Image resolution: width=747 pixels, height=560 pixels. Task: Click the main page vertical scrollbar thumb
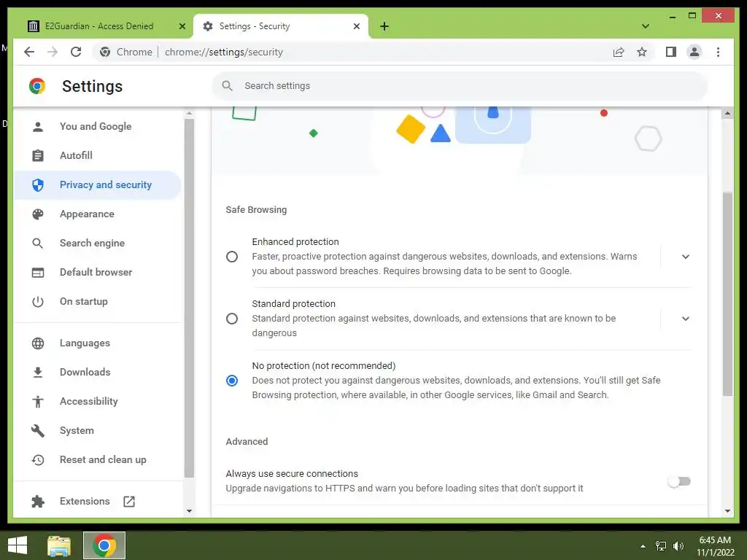click(x=727, y=294)
